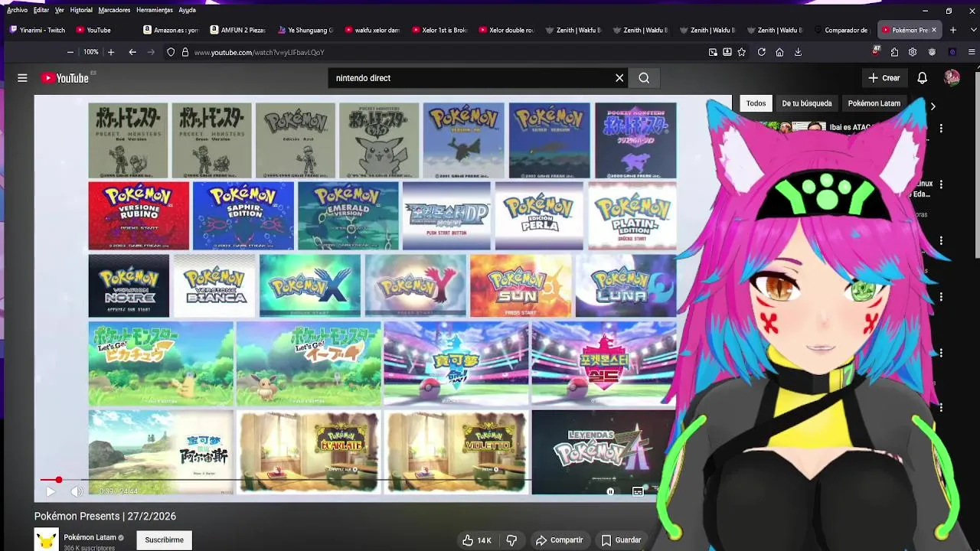Select the De tu búsqueda chip
This screenshot has width=980, height=551.
[x=806, y=103]
